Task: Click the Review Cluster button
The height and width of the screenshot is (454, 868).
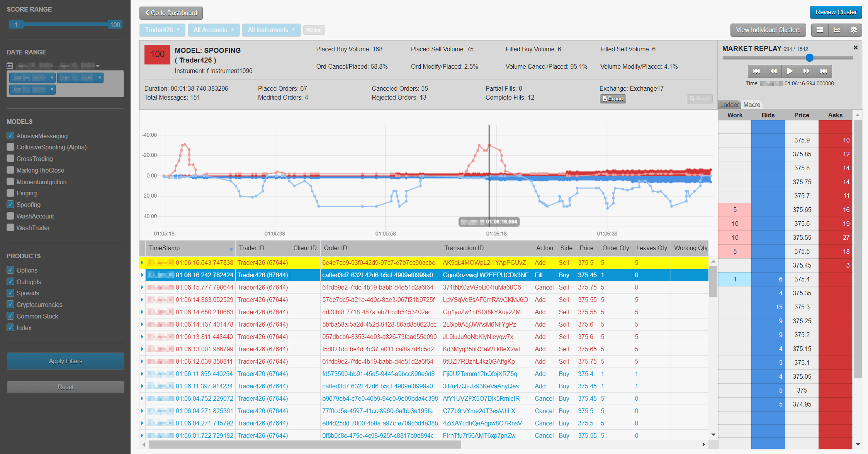Action: coord(836,12)
